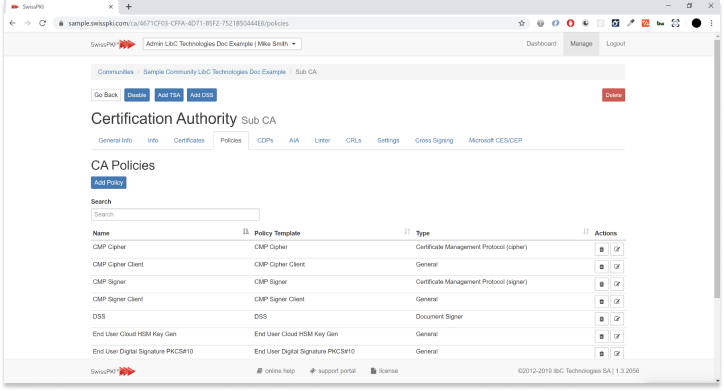This screenshot has width=724, height=391.
Task: Edit the CMP Cipher Client policy
Action: point(617,267)
